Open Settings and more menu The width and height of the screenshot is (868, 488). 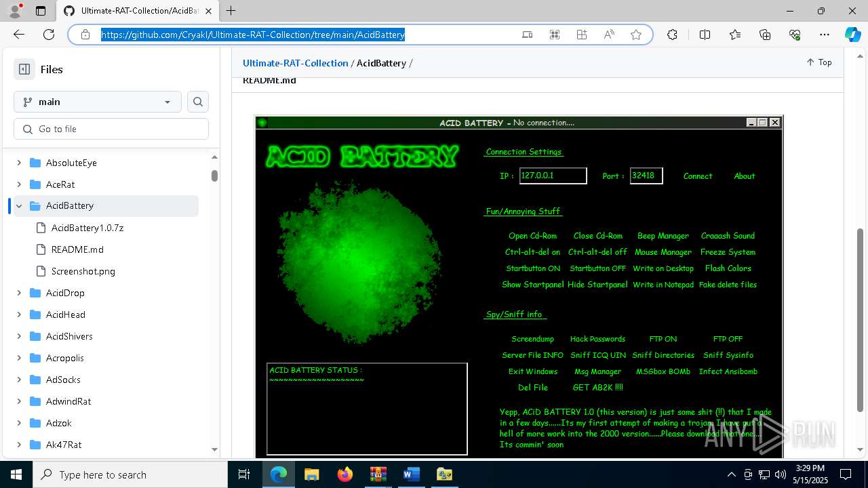(x=825, y=35)
